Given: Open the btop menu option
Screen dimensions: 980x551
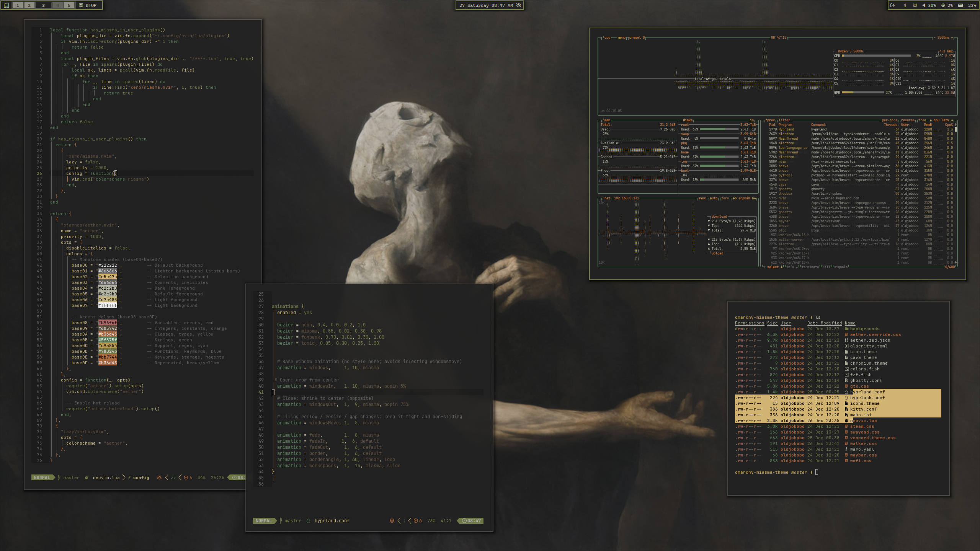Looking at the screenshot, I should [621, 37].
